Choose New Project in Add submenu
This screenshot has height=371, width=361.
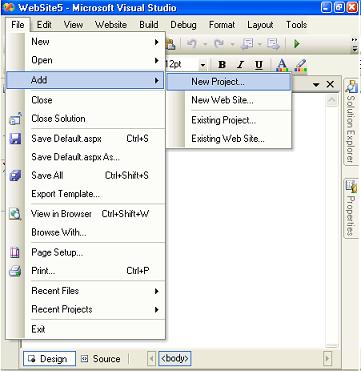(229, 82)
